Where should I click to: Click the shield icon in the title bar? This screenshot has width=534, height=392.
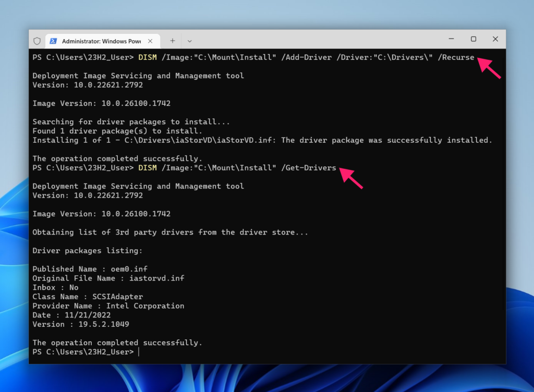point(37,41)
